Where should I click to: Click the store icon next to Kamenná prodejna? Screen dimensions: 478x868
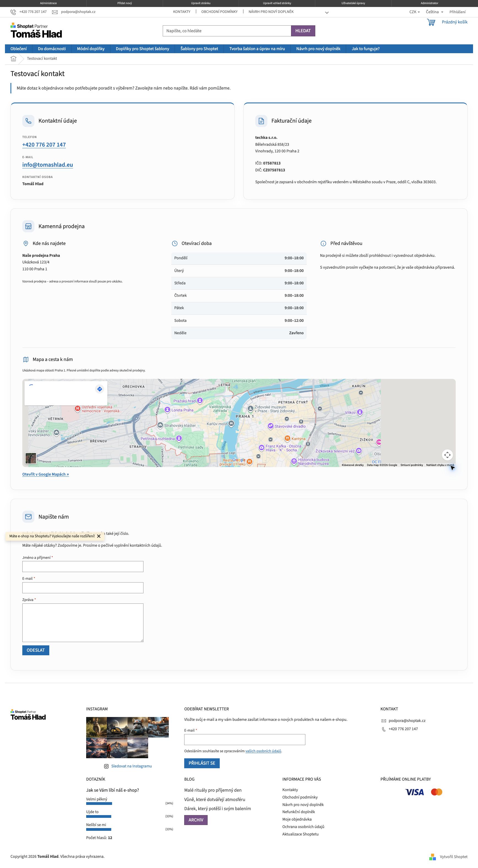pyautogui.click(x=28, y=227)
